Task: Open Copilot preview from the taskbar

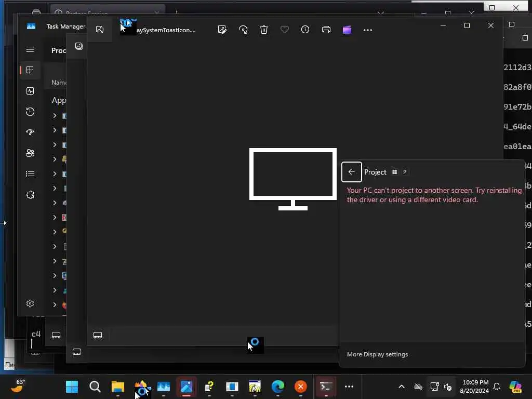Action: coord(515,387)
